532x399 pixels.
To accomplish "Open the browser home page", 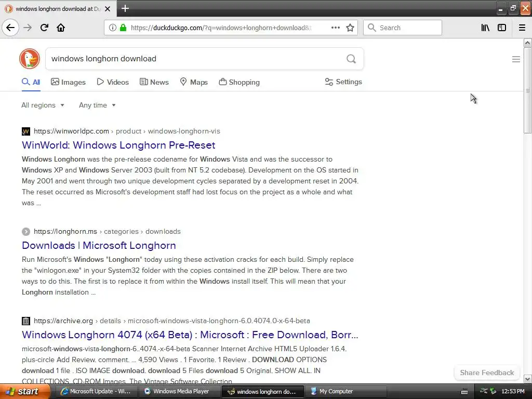I will tap(61, 28).
